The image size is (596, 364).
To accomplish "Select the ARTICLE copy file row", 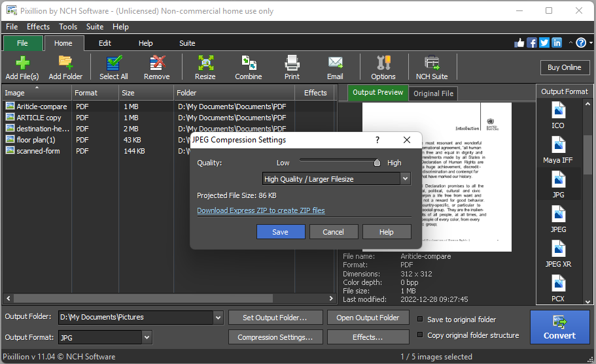I will [x=169, y=118].
